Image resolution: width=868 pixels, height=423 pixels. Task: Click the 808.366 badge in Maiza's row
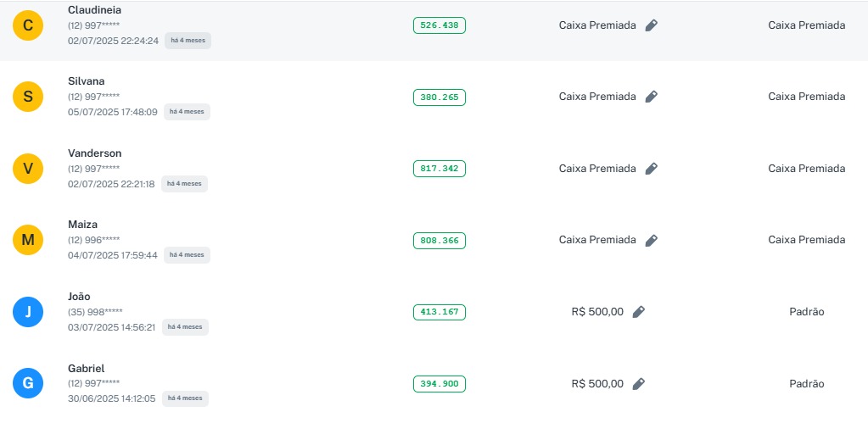(x=439, y=241)
